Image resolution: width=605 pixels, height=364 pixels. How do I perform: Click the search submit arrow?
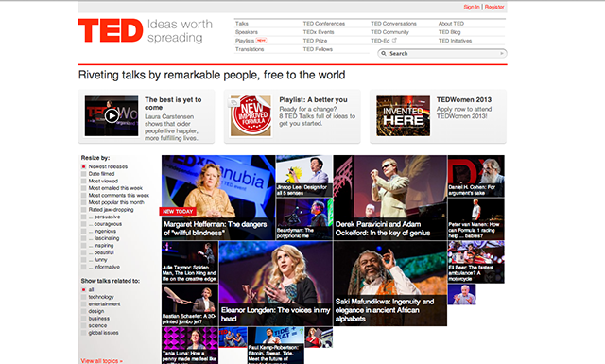pyautogui.click(x=502, y=53)
